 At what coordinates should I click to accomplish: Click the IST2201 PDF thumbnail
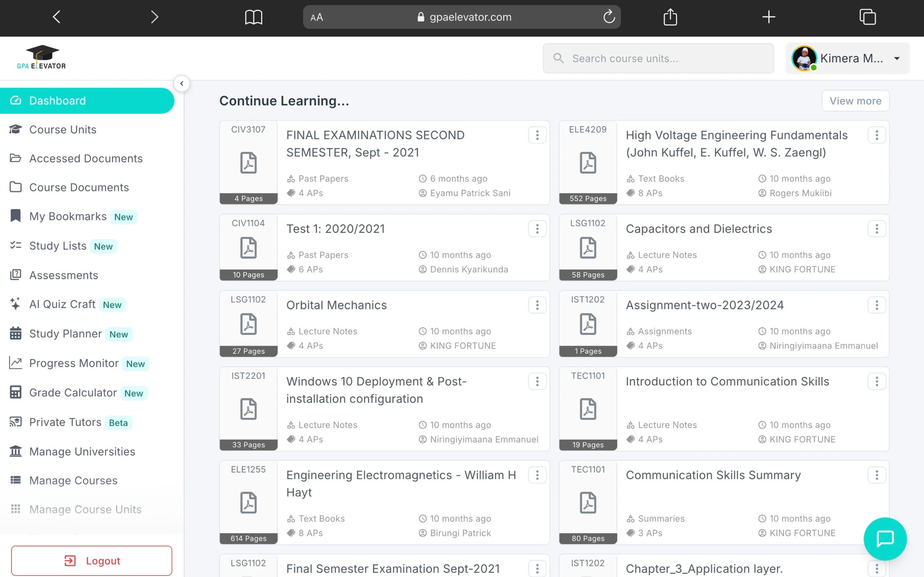pyautogui.click(x=248, y=409)
